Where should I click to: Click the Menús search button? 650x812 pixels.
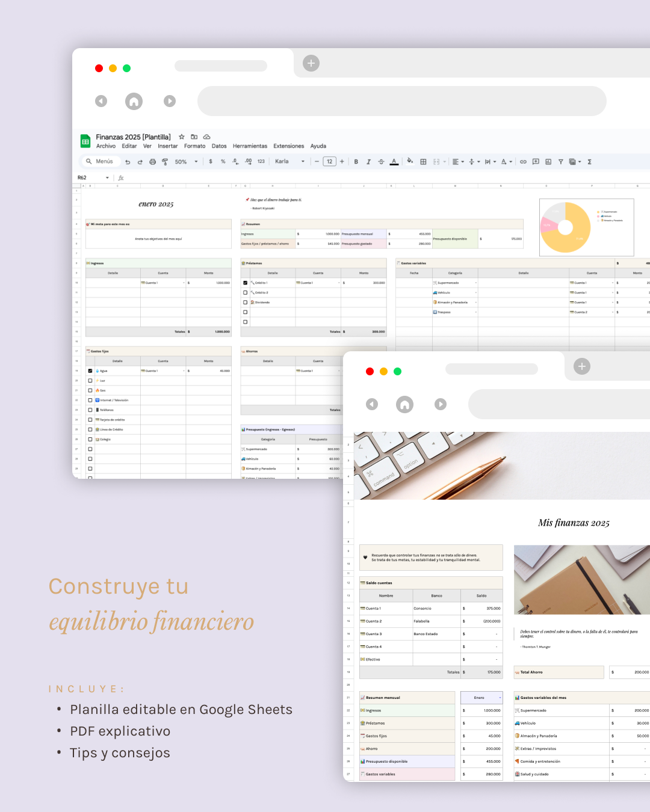point(100,161)
